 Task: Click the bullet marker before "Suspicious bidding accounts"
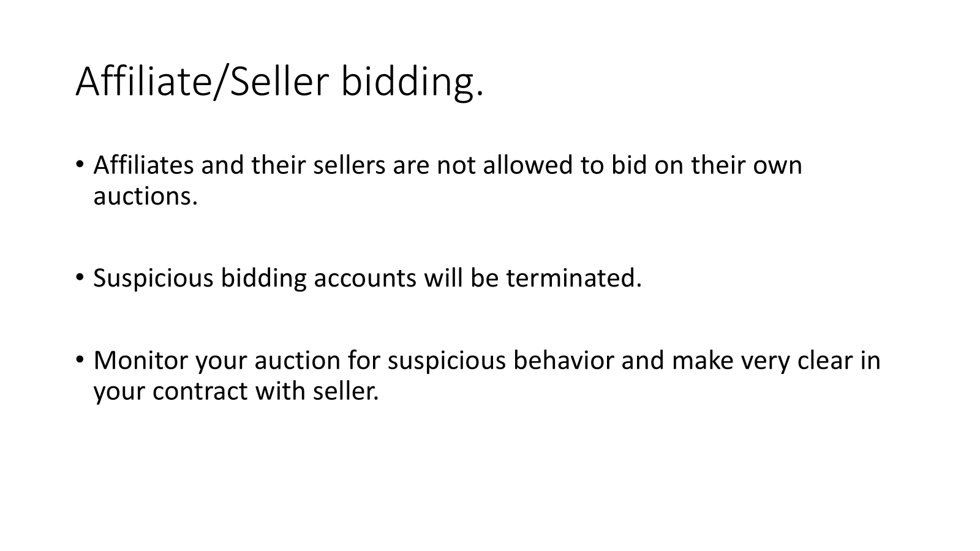click(x=80, y=277)
